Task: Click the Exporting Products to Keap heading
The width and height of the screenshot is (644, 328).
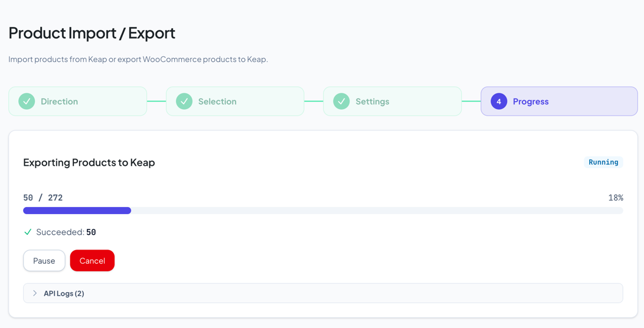Action: 89,162
